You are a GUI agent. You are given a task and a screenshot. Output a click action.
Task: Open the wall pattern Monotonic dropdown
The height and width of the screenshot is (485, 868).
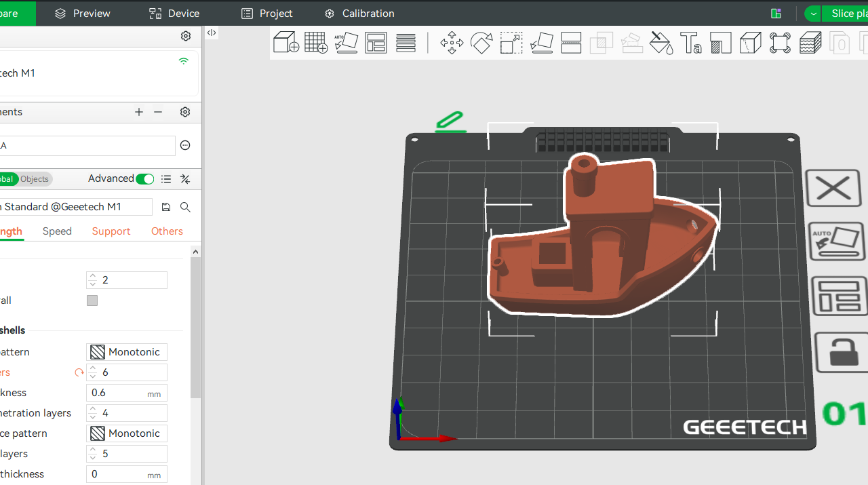(126, 351)
